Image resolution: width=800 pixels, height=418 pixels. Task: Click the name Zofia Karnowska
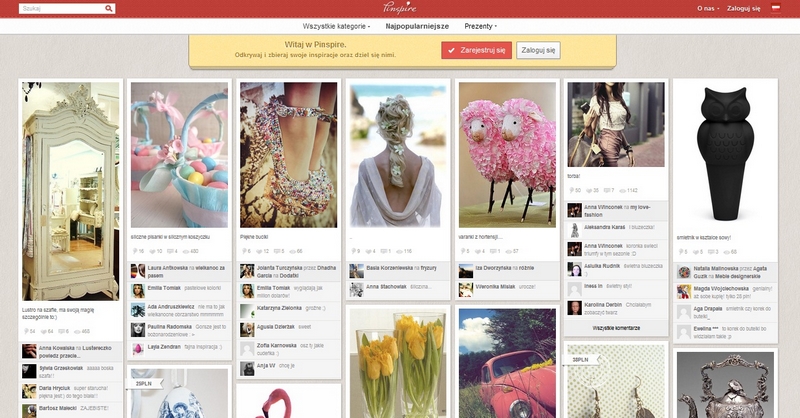click(277, 346)
